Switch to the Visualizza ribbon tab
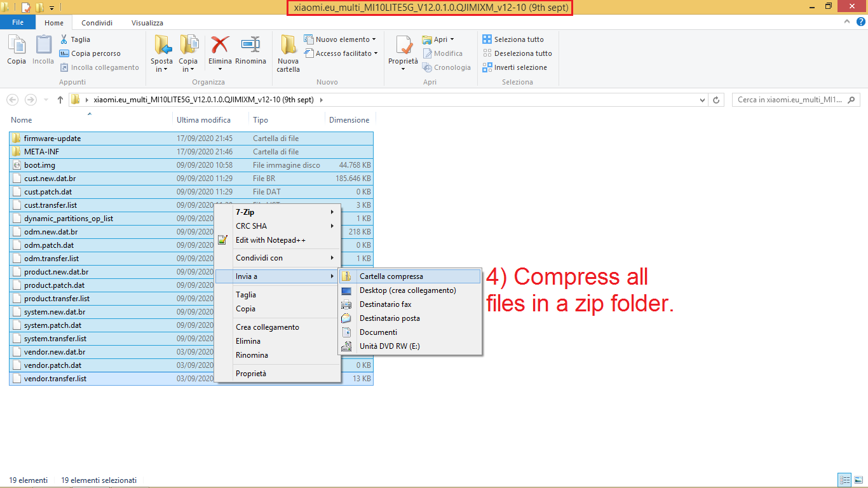Viewport: 868px width, 488px height. [x=147, y=23]
